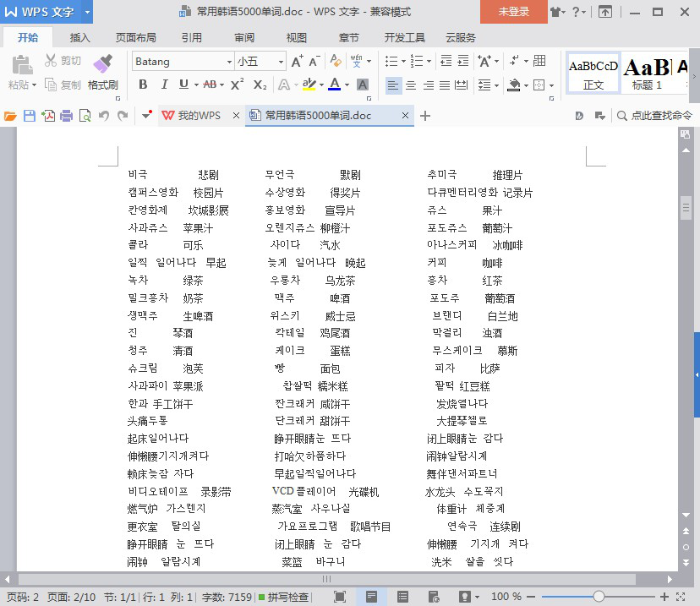The height and width of the screenshot is (606, 700).
Task: Click the 拼写检查 status bar button
Action: pos(284,597)
